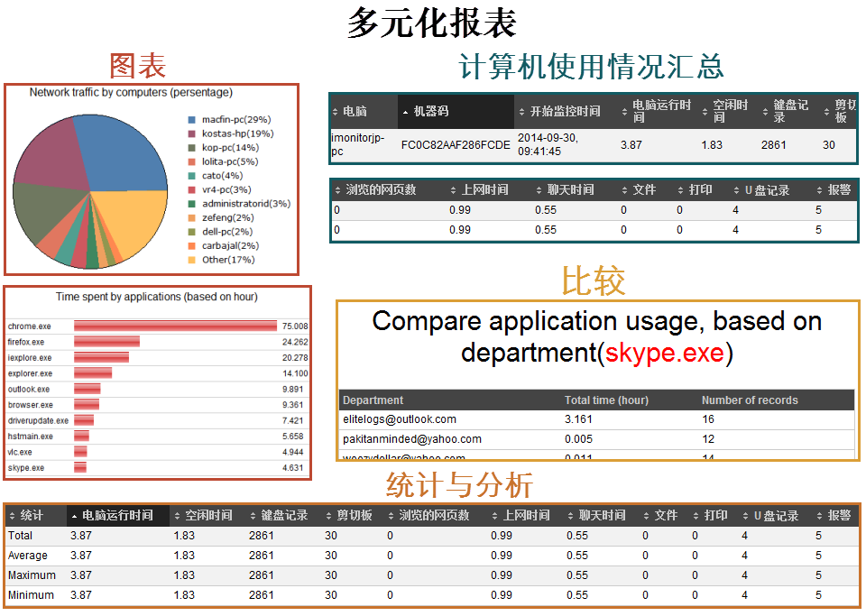Click the Number of records column header
This screenshot has height=616, width=866.
pos(750,400)
